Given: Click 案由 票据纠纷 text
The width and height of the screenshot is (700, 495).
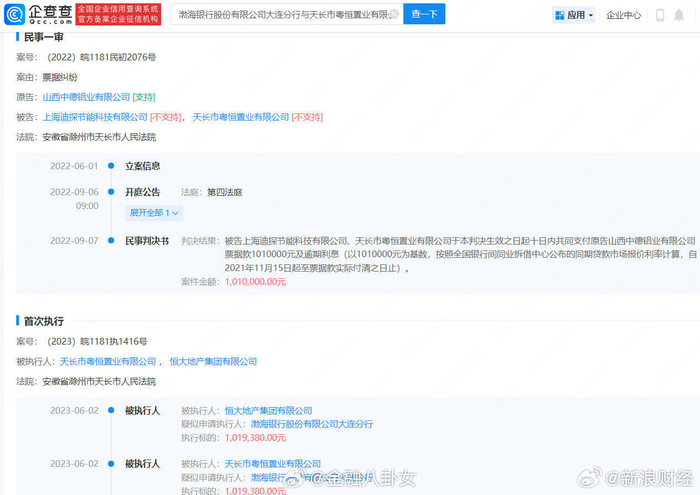Looking at the screenshot, I should pos(60,77).
